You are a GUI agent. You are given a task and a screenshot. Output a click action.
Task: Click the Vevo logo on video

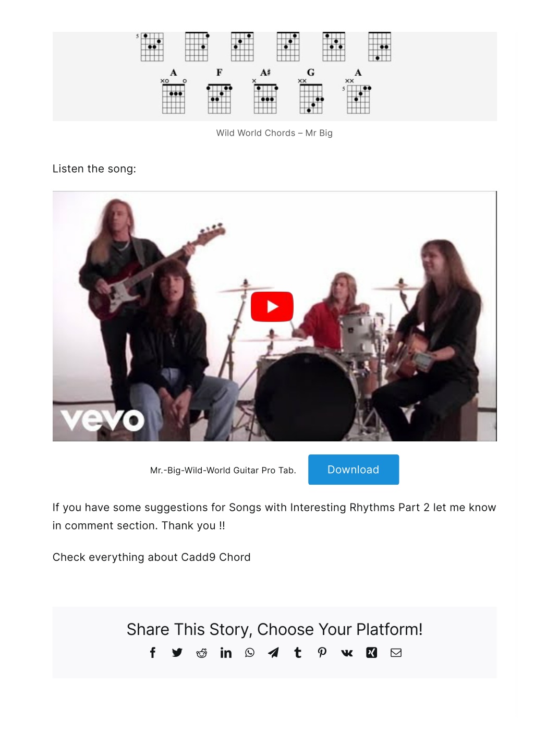pyautogui.click(x=103, y=419)
